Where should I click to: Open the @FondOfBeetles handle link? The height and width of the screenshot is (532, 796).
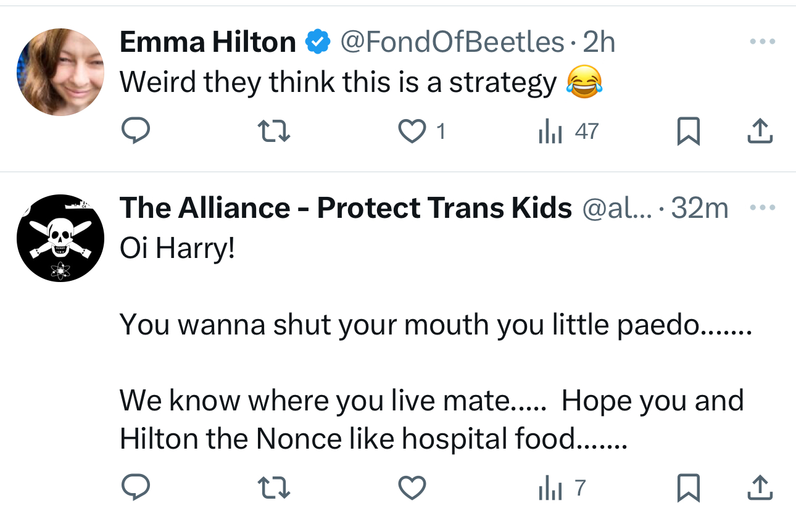(x=452, y=42)
